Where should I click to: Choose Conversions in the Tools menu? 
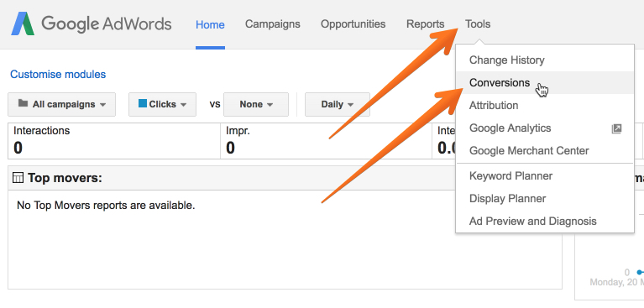tap(545, 82)
